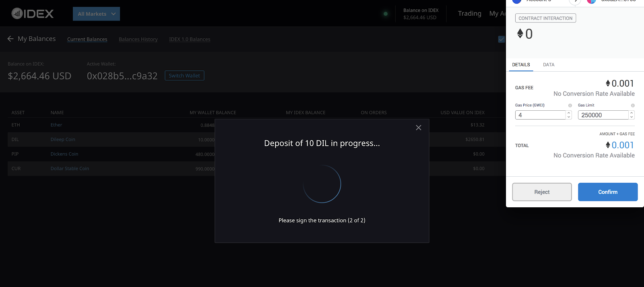Focus the Gas Limit input field
This screenshot has width=644, height=287.
click(x=603, y=115)
